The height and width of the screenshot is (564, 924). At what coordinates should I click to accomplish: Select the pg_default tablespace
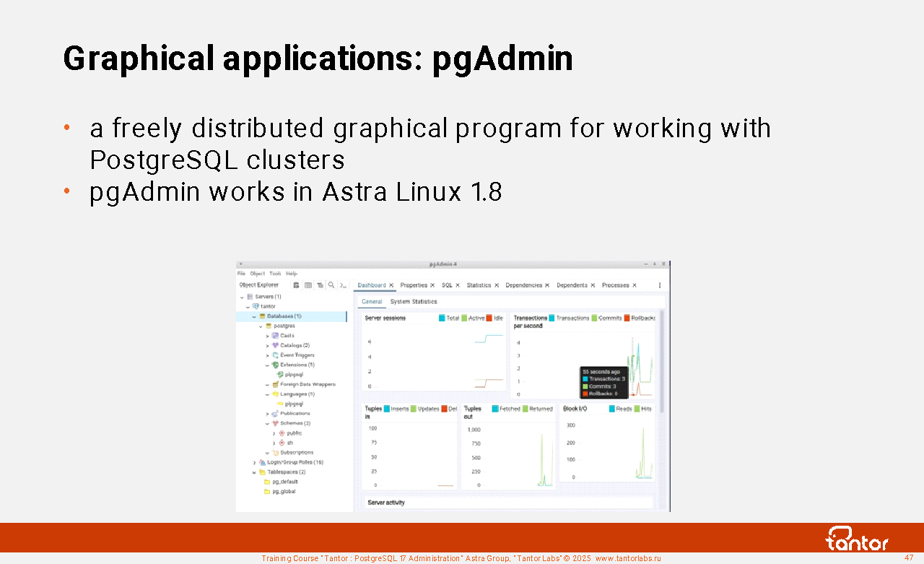(284, 482)
